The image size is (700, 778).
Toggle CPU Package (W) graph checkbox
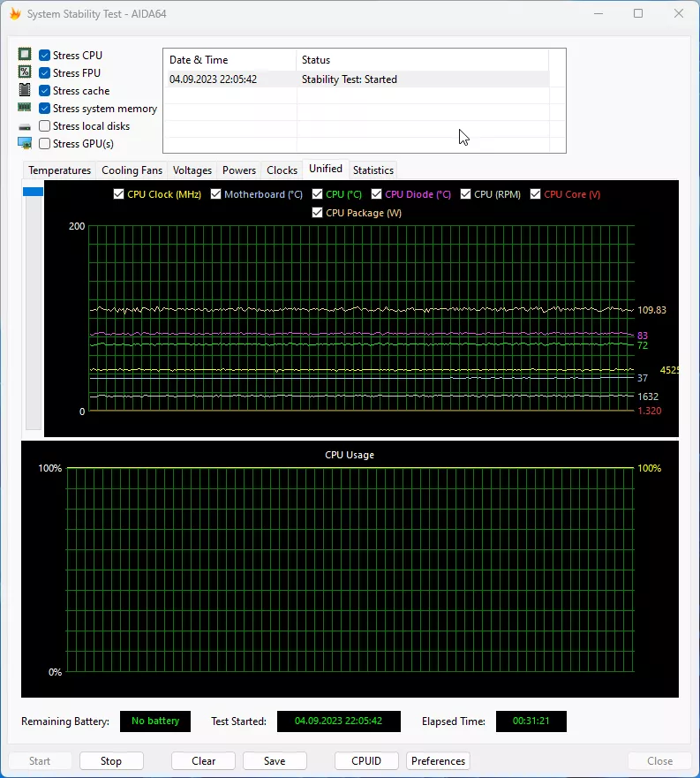click(x=317, y=212)
